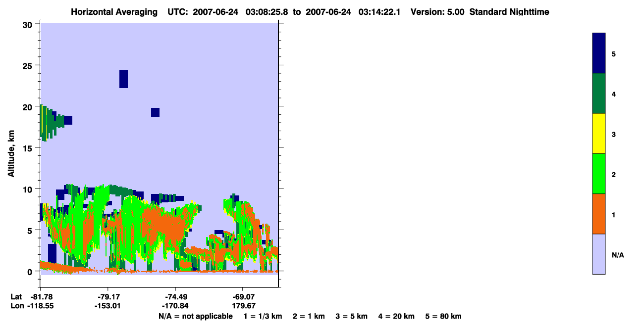Click the bright green colorbar segment labeled 2

[x=599, y=174]
